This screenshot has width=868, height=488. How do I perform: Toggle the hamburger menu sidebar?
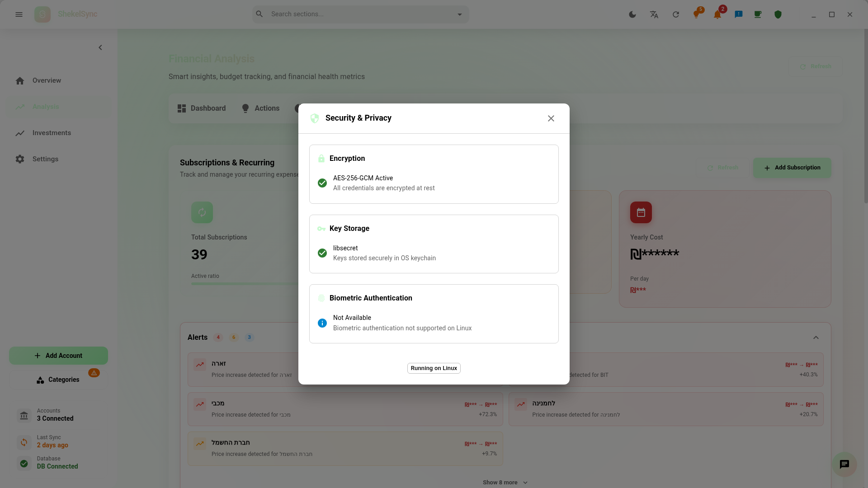click(19, 14)
